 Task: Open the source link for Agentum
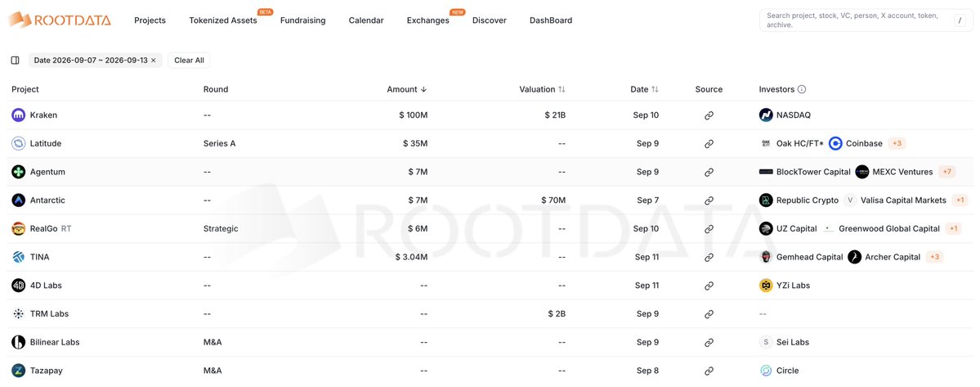click(709, 172)
